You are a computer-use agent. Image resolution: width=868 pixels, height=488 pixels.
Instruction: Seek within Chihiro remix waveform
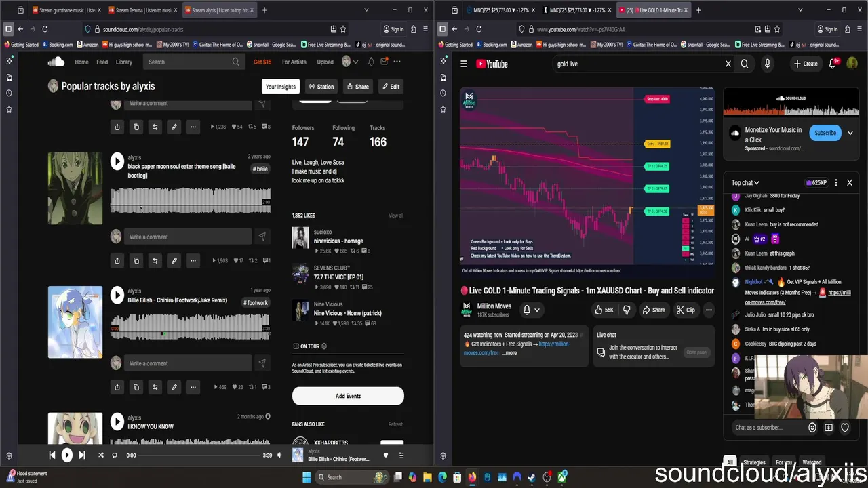pyautogui.click(x=190, y=326)
